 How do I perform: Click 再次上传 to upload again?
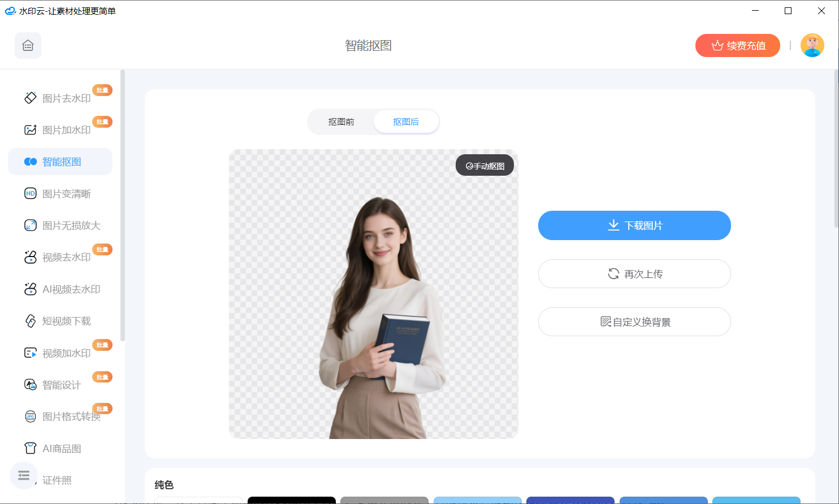point(634,274)
